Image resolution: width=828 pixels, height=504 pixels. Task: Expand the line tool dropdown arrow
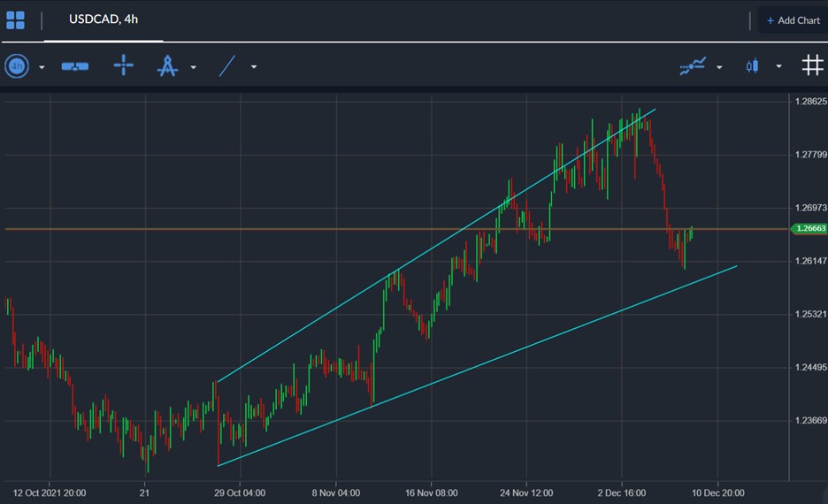(254, 67)
